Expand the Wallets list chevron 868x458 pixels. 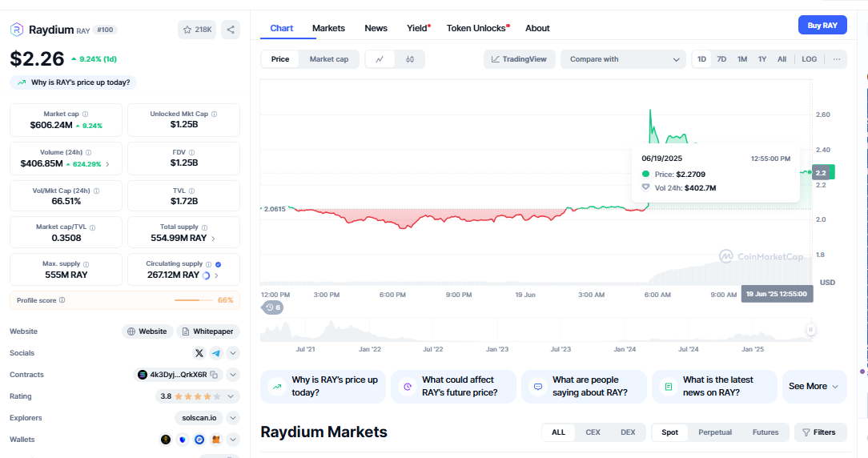(233, 440)
